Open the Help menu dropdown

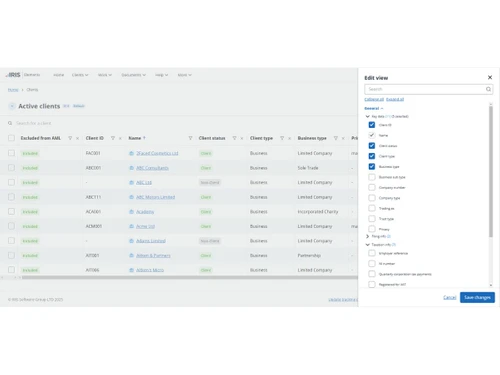pos(161,75)
